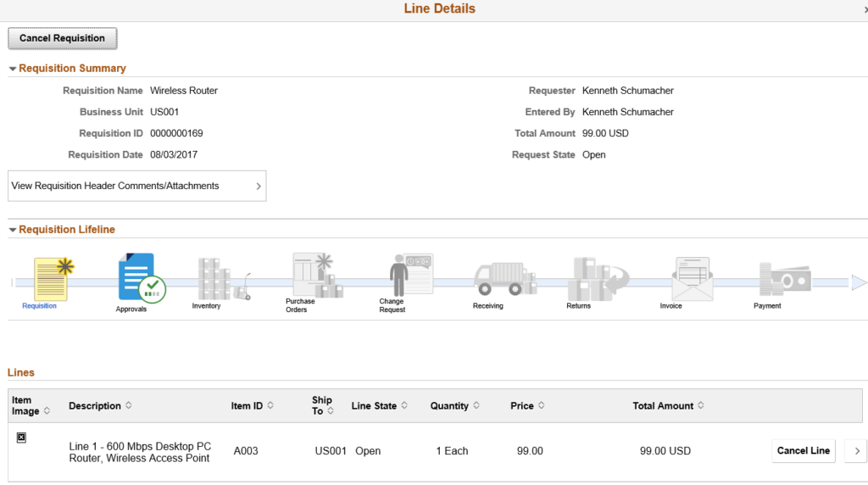Open line 1 details chevron
This screenshot has width=868, height=485.
tap(856, 451)
